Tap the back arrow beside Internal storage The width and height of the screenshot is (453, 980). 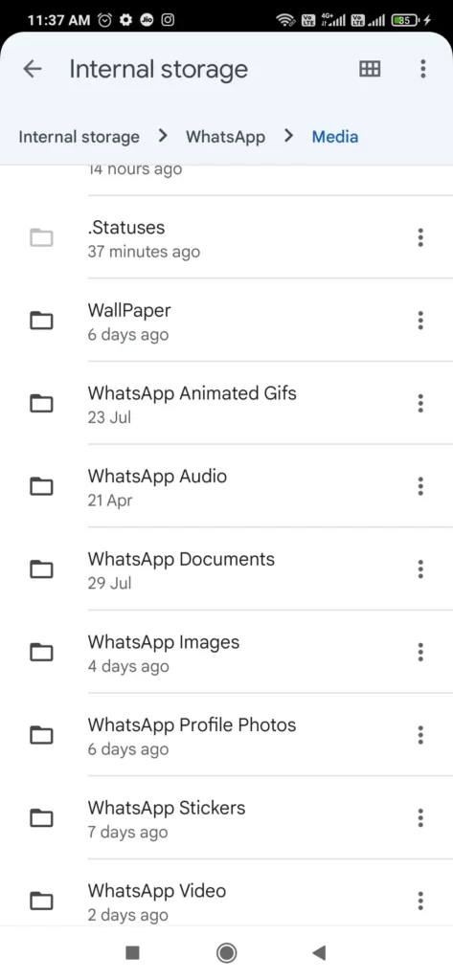click(x=32, y=69)
